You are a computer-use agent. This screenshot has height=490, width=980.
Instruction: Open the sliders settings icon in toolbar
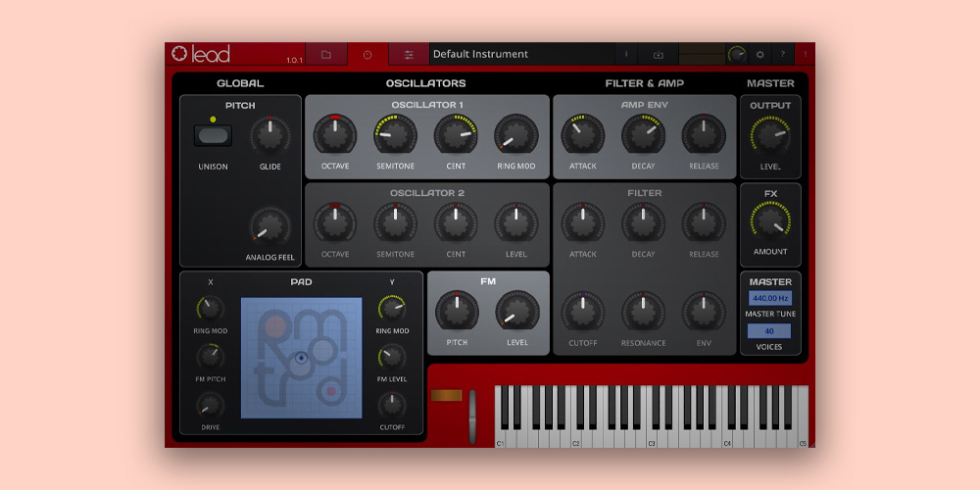point(409,55)
